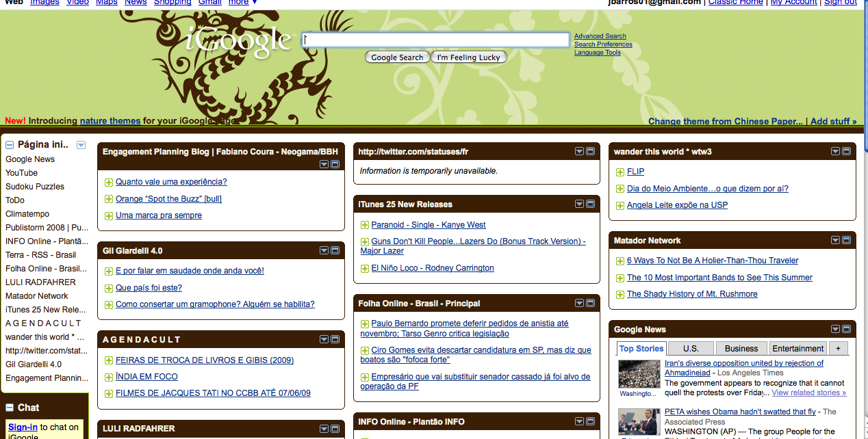
Task: Click the iGoogle search input field
Action: tap(436, 40)
